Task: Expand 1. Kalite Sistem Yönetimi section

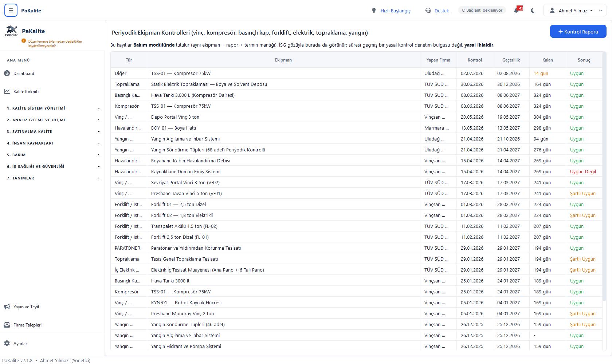Action: [52, 108]
